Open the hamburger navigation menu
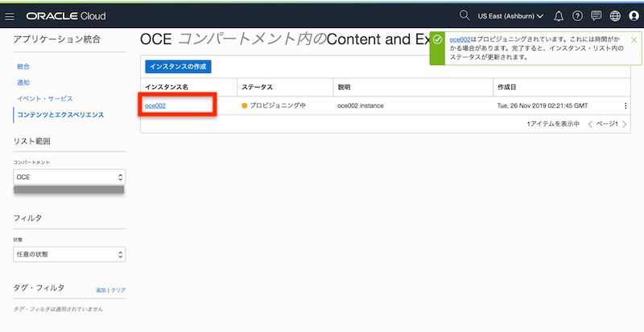This screenshot has height=332, width=644. [x=10, y=16]
